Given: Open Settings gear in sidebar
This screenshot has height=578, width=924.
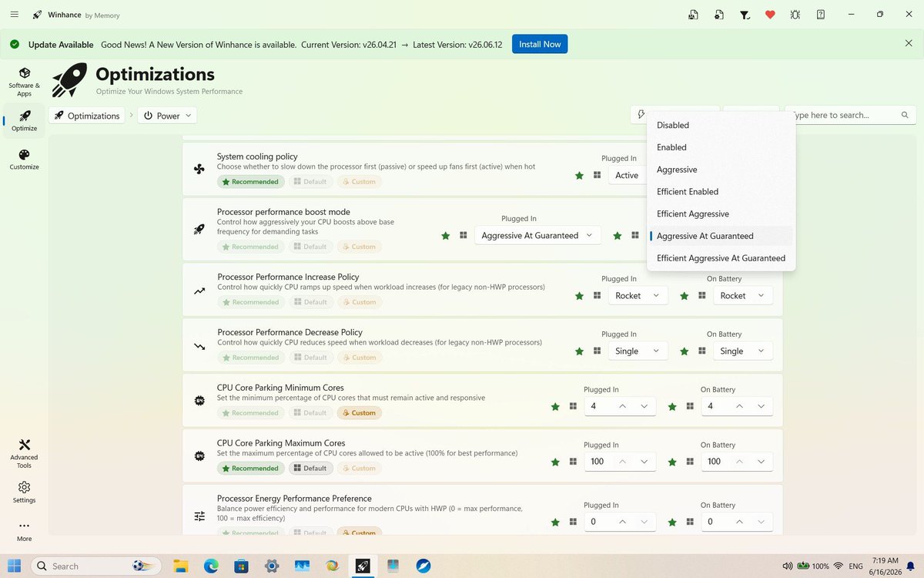Looking at the screenshot, I should coord(24,492).
